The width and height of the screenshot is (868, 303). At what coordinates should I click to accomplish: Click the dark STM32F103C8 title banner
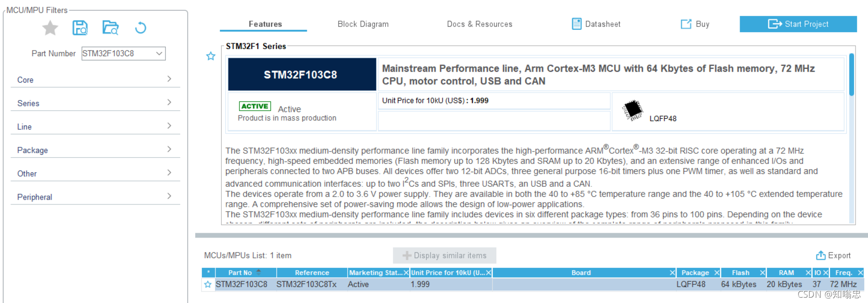[x=302, y=75]
